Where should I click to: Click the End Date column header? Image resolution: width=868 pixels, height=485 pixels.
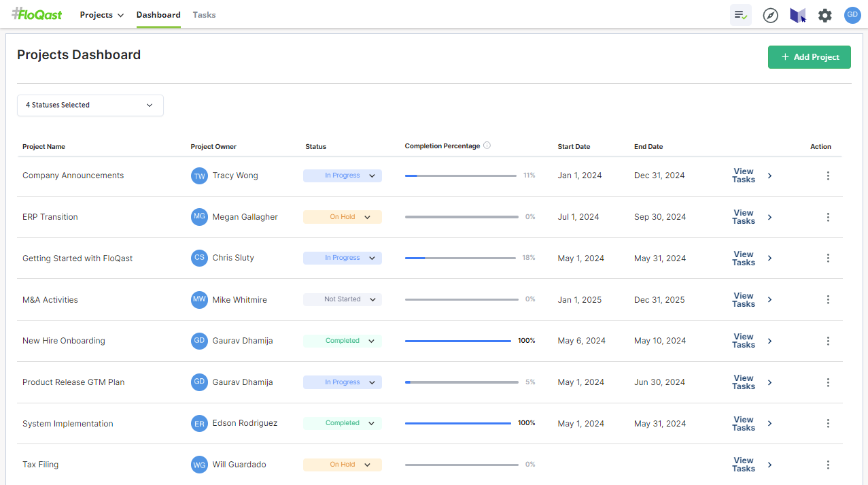click(648, 146)
